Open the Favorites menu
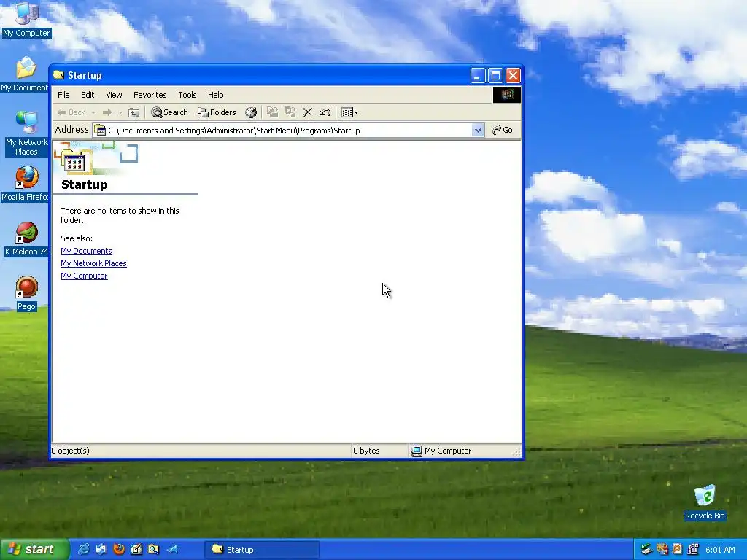Viewport: 747px width, 560px height. coord(150,95)
